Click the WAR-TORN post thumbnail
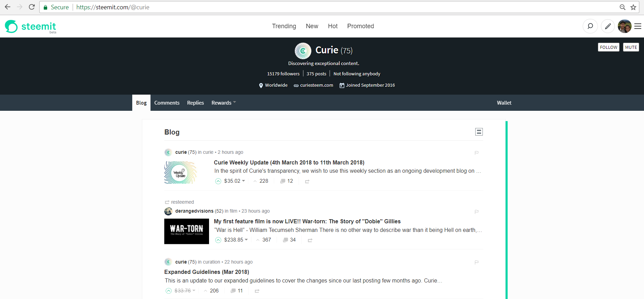 (x=187, y=231)
